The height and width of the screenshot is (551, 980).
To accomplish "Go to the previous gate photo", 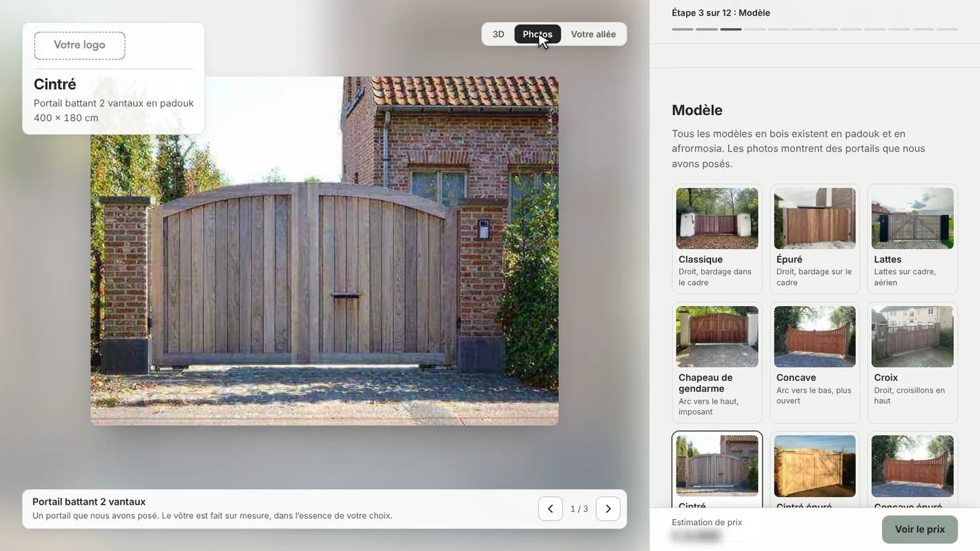I will point(551,509).
